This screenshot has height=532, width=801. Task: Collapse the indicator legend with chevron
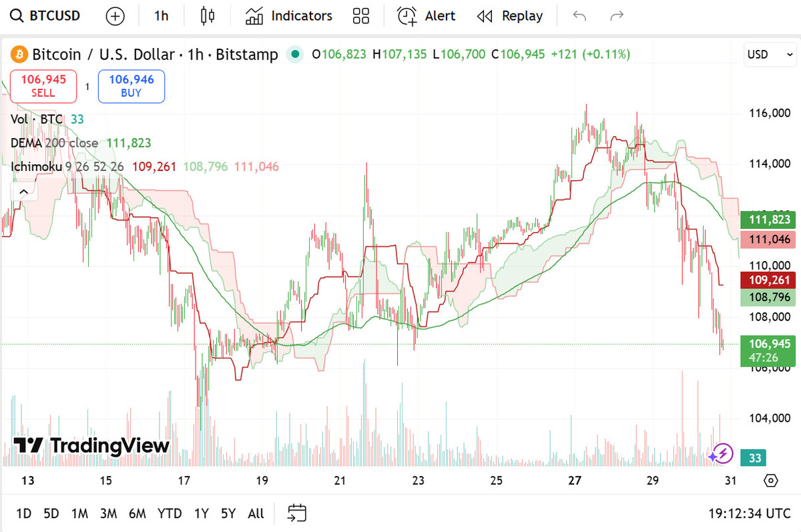pos(23,192)
